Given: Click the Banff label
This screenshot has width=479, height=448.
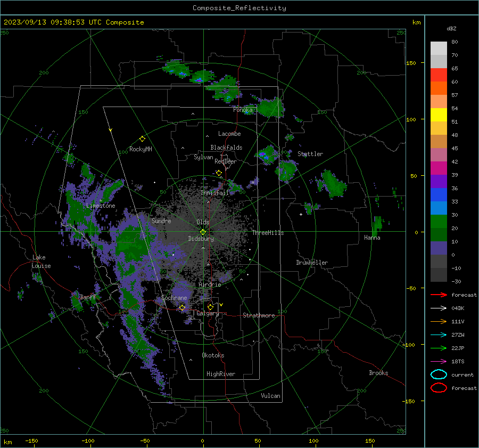Looking at the screenshot, I should click(x=88, y=297).
